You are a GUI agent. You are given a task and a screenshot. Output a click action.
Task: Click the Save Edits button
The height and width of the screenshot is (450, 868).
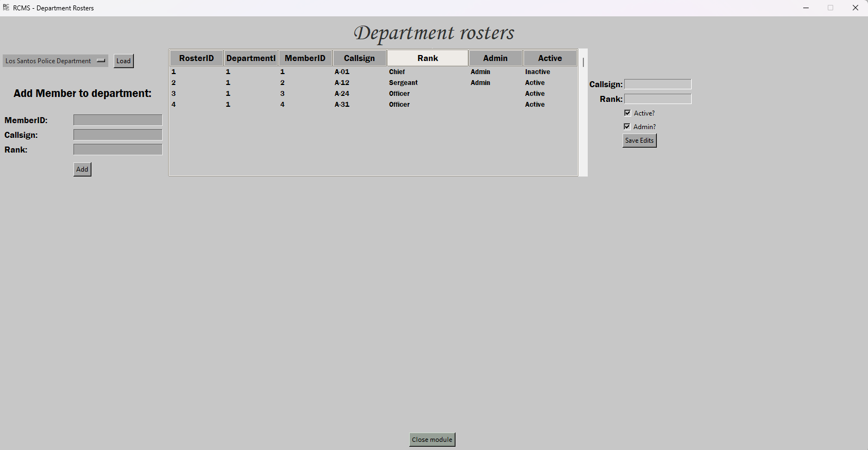(x=639, y=141)
